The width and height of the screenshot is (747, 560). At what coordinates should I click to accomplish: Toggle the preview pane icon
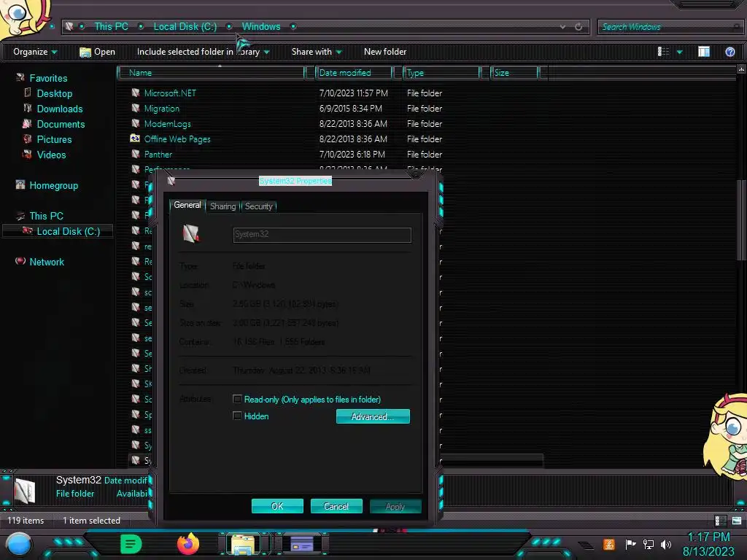704,52
